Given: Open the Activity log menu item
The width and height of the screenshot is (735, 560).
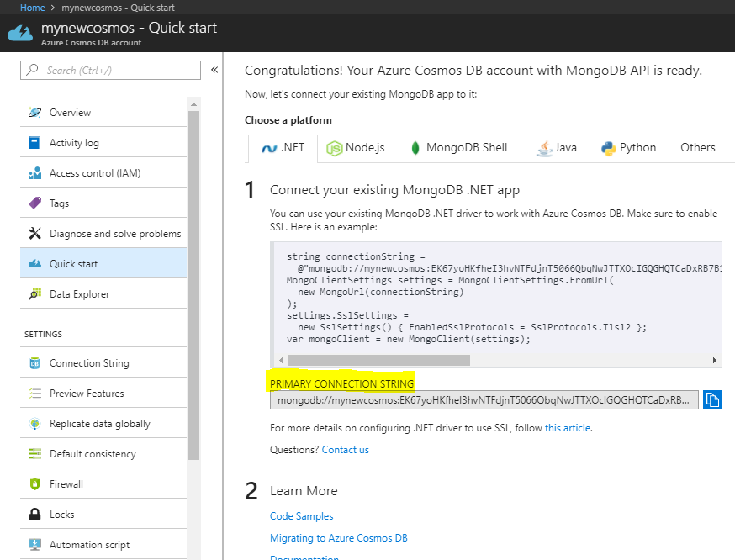Looking at the screenshot, I should tap(103, 142).
